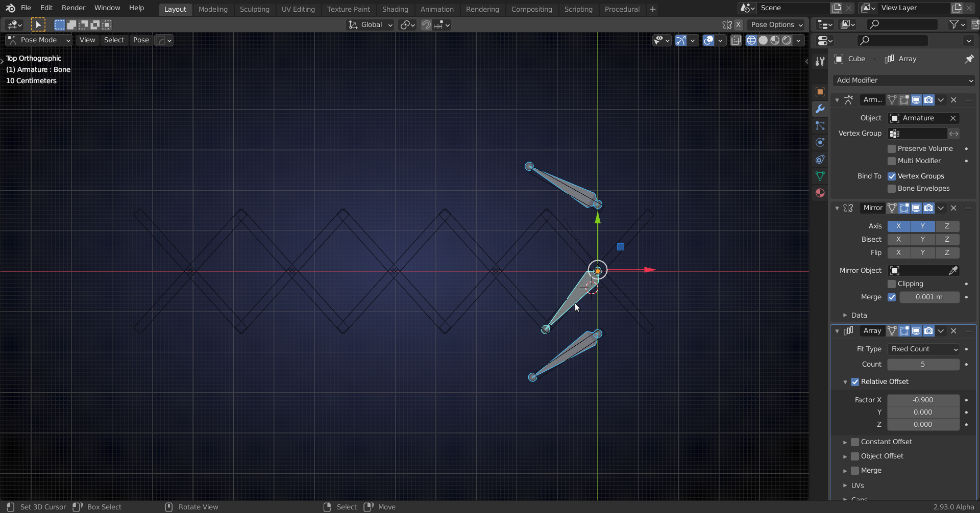Open the viewport View menu
Screen dimensions: 980x513
click(x=87, y=40)
